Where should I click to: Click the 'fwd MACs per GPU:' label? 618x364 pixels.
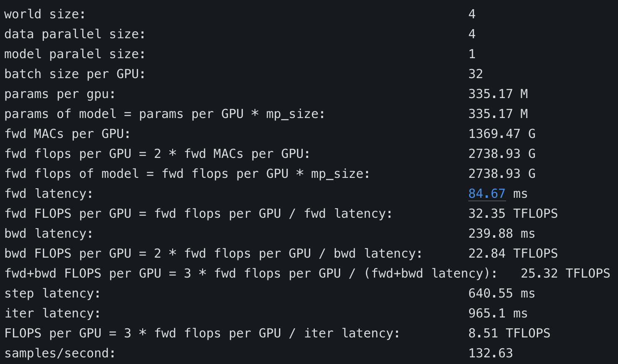[67, 134]
